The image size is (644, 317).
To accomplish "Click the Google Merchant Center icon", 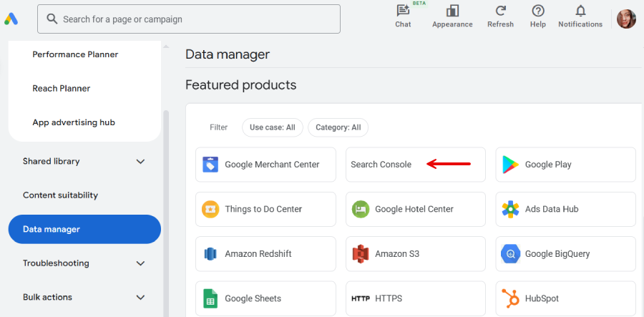I will 210,165.
